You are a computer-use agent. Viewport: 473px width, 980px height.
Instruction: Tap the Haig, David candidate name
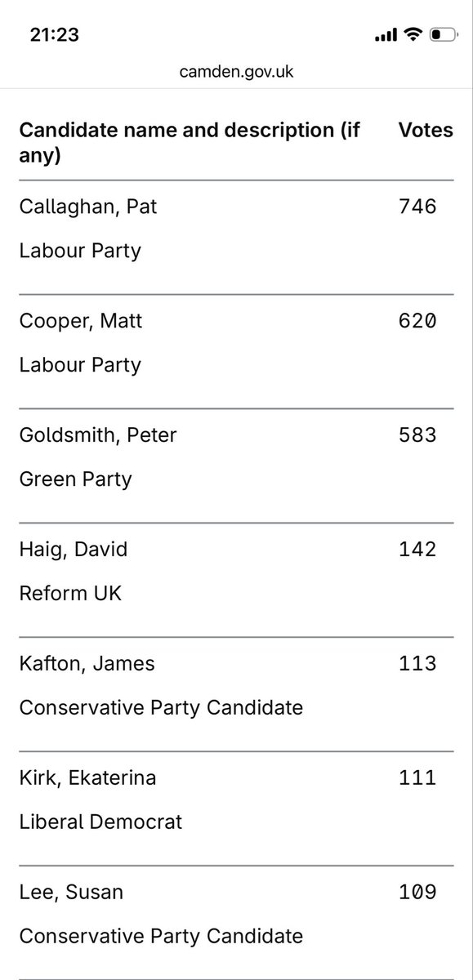[74, 550]
